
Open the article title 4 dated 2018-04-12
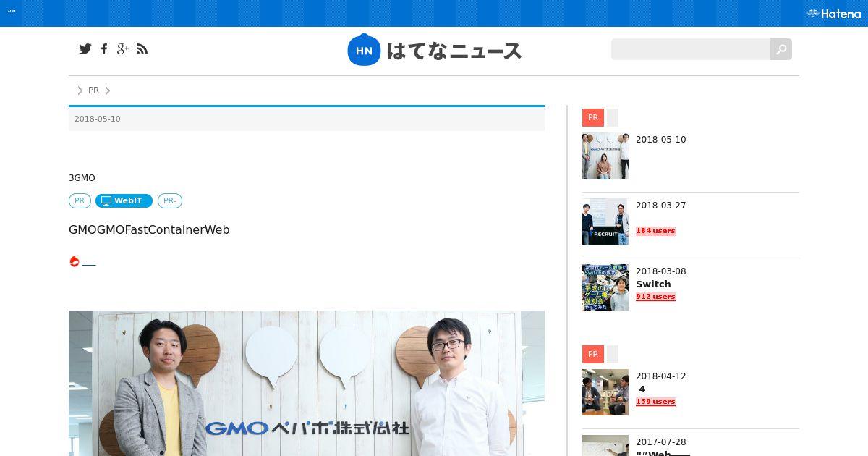(x=642, y=389)
